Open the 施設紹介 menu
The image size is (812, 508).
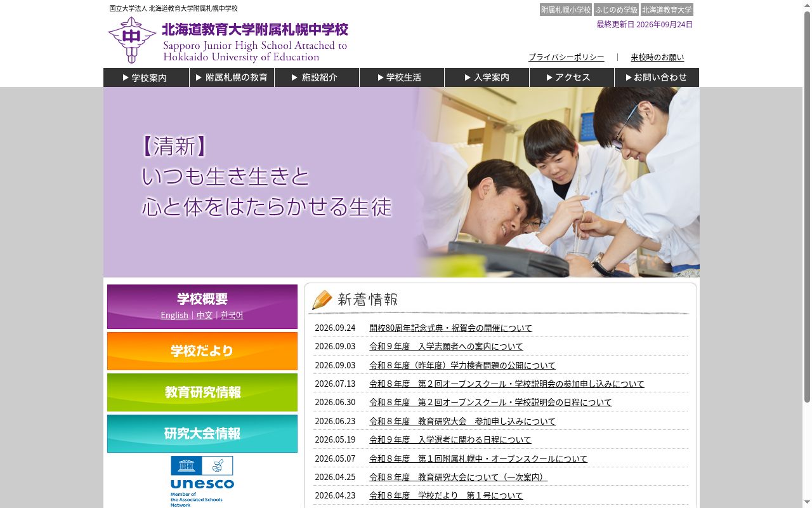317,77
